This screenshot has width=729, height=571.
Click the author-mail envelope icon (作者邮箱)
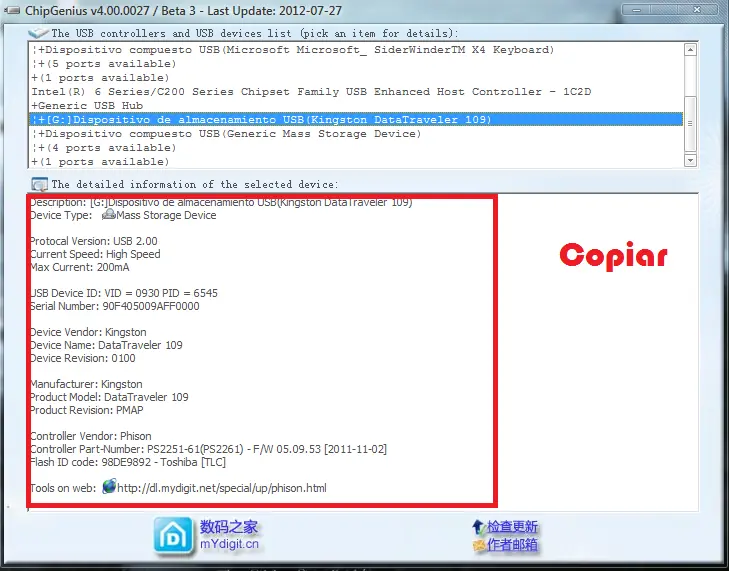479,544
